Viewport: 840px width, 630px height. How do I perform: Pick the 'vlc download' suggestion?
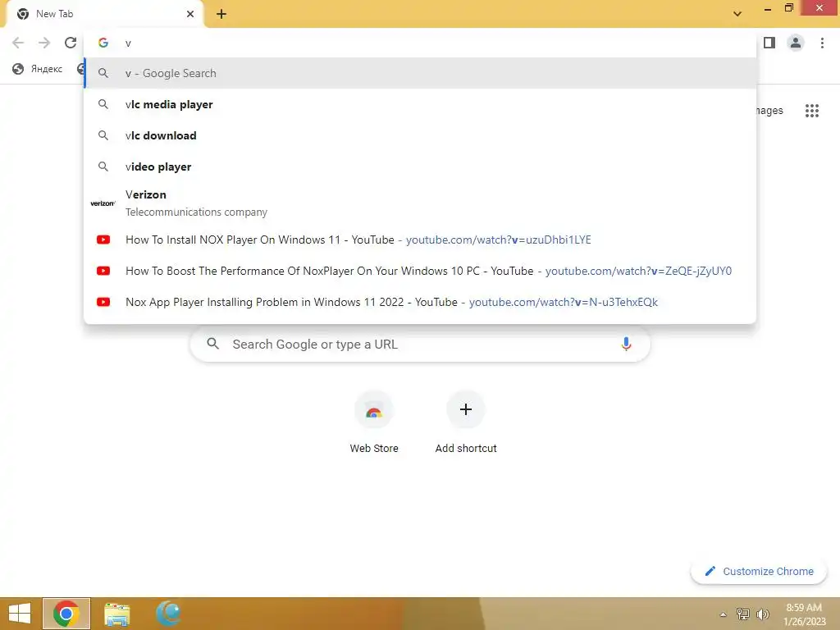click(421, 135)
